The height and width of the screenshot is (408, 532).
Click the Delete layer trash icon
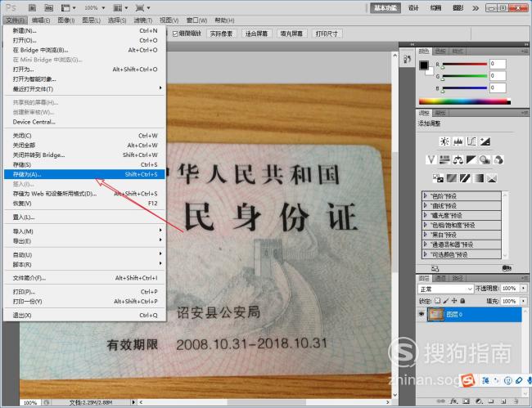[x=516, y=401]
